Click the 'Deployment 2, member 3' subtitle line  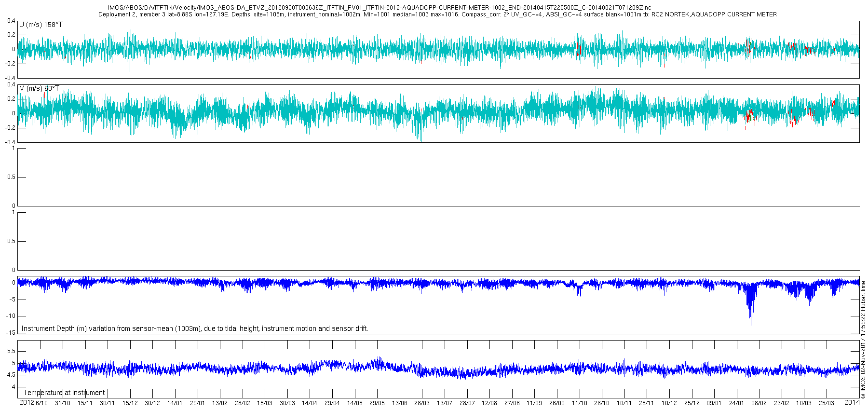point(437,14)
